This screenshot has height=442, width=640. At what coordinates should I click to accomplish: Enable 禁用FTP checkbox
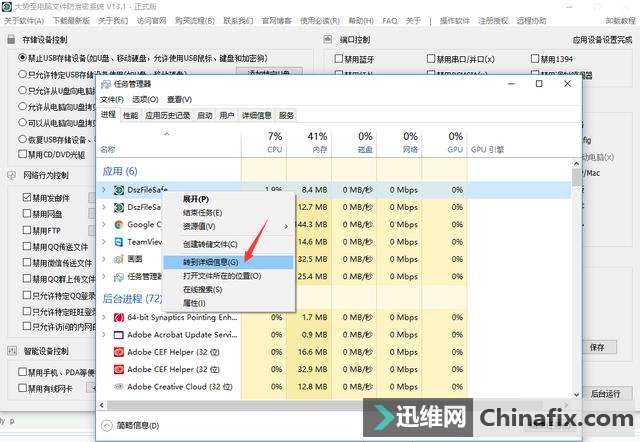[x=27, y=230]
